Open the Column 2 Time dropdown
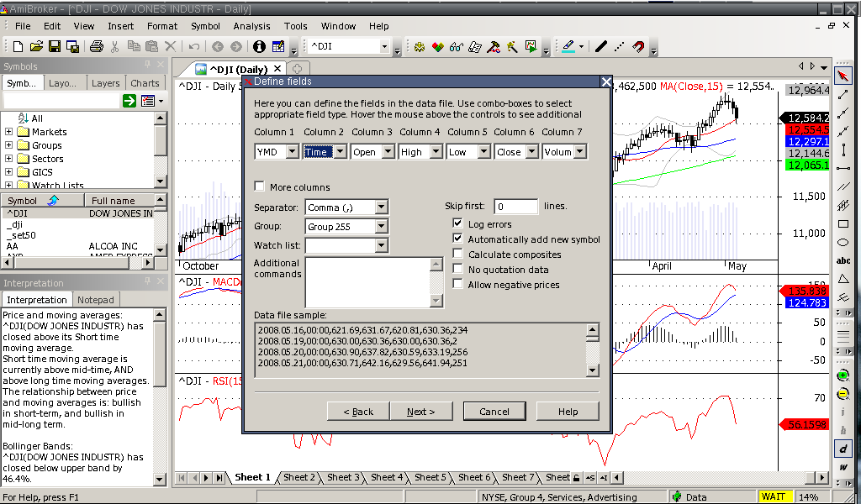This screenshot has width=861, height=504. (x=341, y=152)
